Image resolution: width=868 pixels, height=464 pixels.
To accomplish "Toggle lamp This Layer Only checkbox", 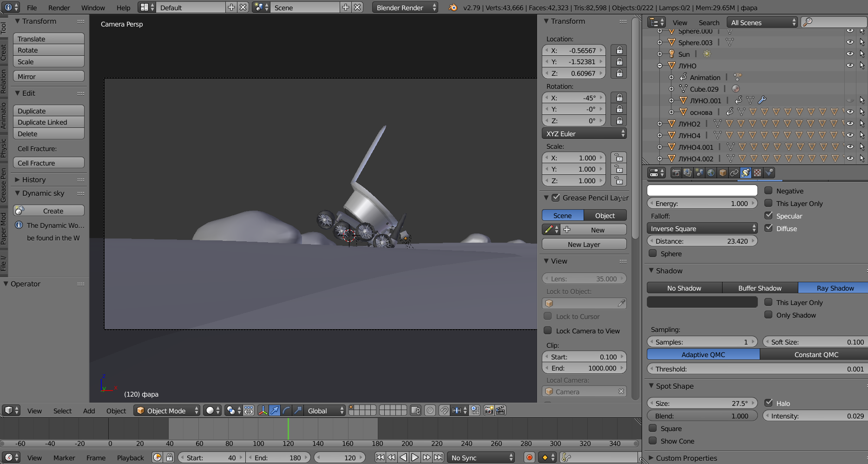I will tap(769, 203).
